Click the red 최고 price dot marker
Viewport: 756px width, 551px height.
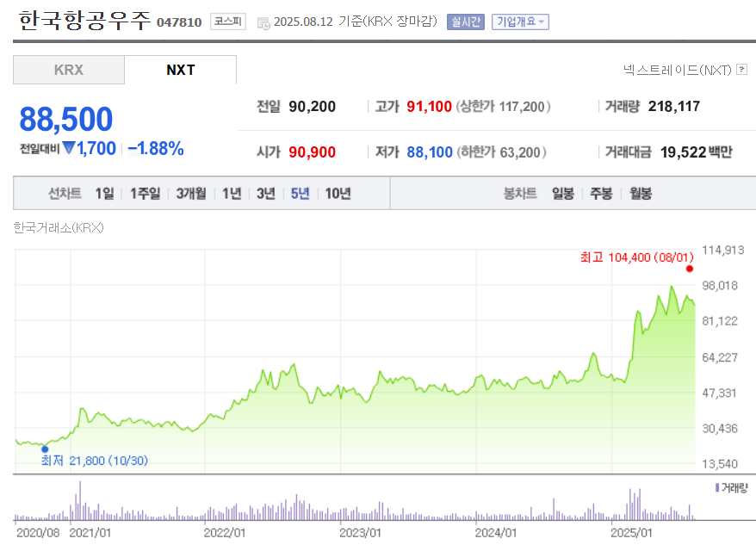click(689, 269)
